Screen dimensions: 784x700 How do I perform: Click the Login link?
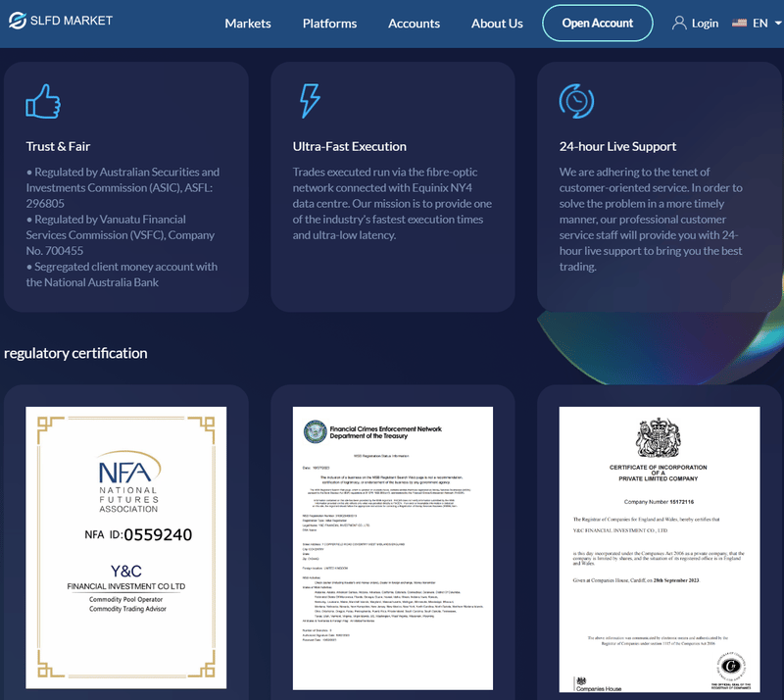pyautogui.click(x=705, y=24)
